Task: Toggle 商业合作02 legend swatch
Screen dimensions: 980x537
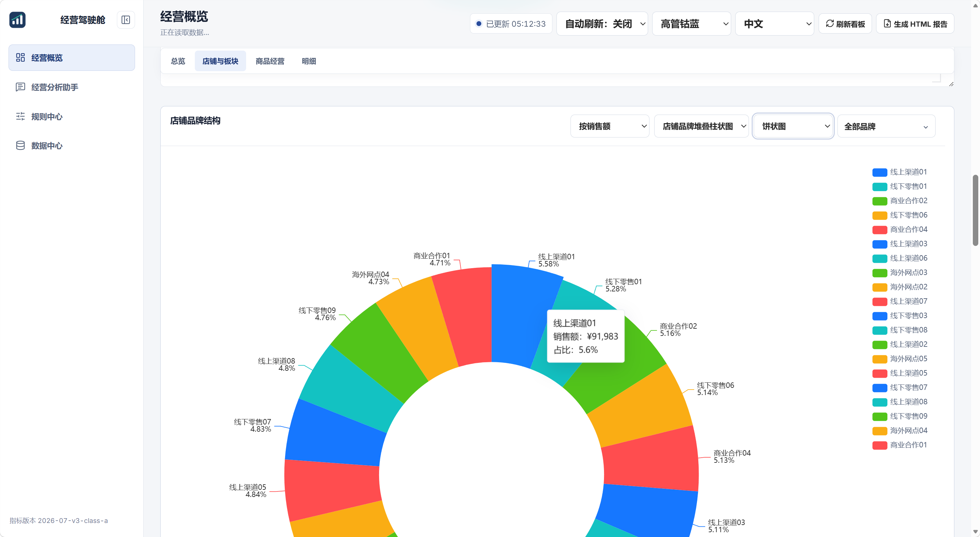Action: 880,201
